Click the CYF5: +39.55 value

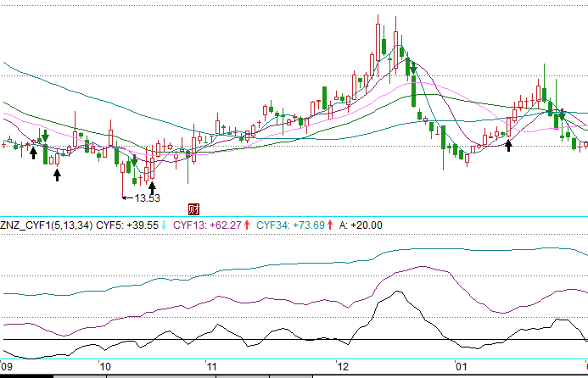pos(127,225)
